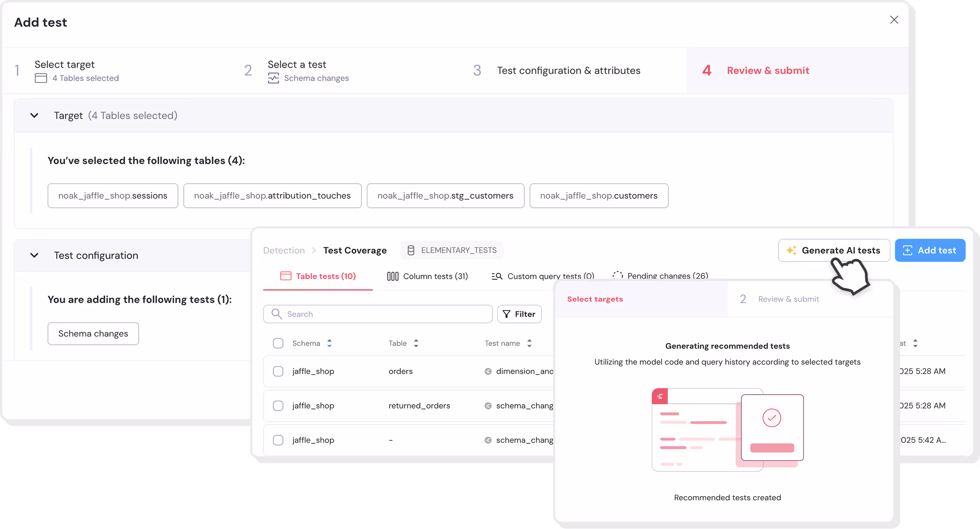Screen dimensions: 980x529
Task: Collapse the Test configuration section
Action: [x=34, y=255]
